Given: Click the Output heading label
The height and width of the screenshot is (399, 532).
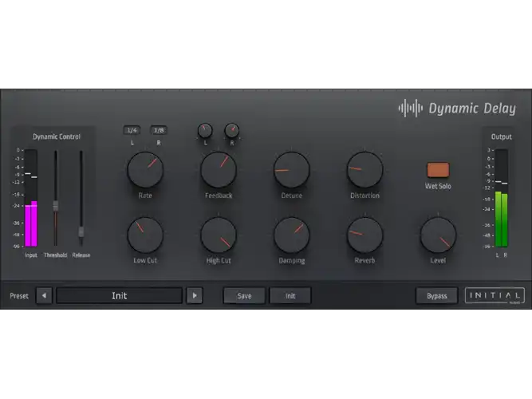Looking at the screenshot, I should (501, 136).
